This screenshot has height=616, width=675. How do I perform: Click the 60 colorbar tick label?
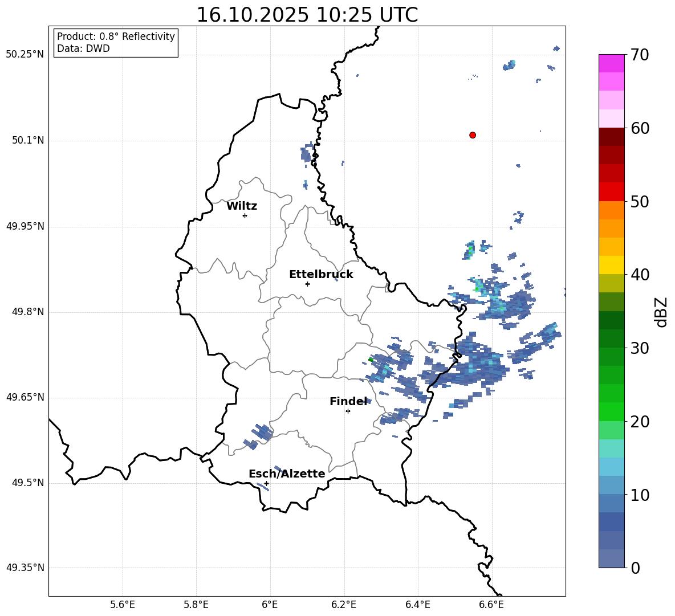[x=640, y=128]
